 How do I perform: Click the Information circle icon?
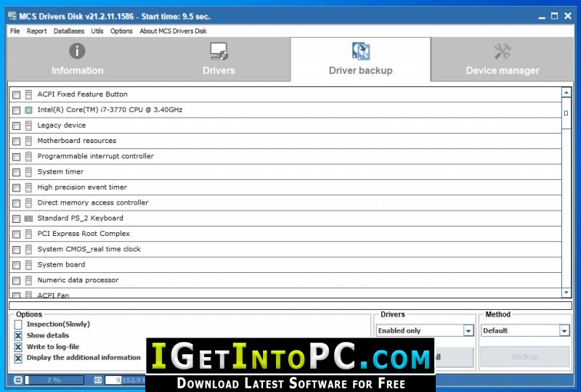(x=77, y=51)
